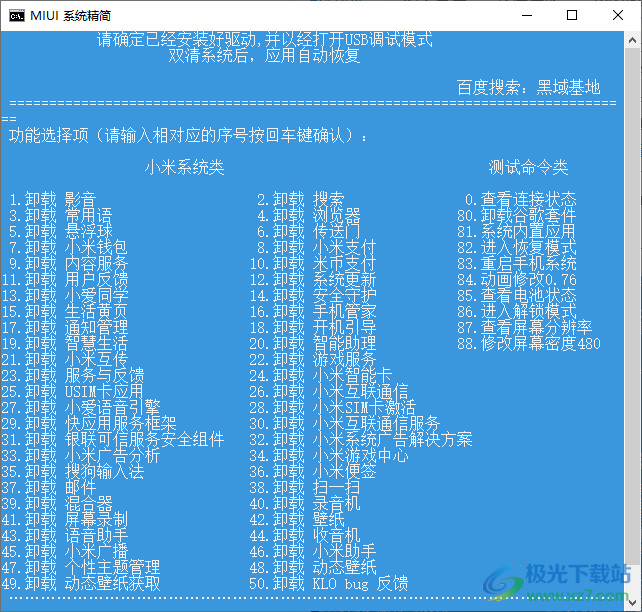Click option 41 卸载 屏幕录制
642x612 pixels.
pyautogui.click(x=65, y=519)
